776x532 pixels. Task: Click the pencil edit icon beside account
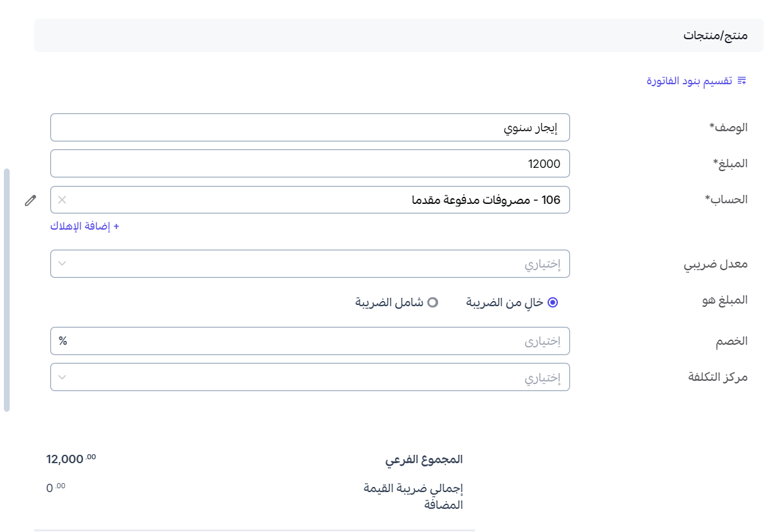[x=30, y=200]
